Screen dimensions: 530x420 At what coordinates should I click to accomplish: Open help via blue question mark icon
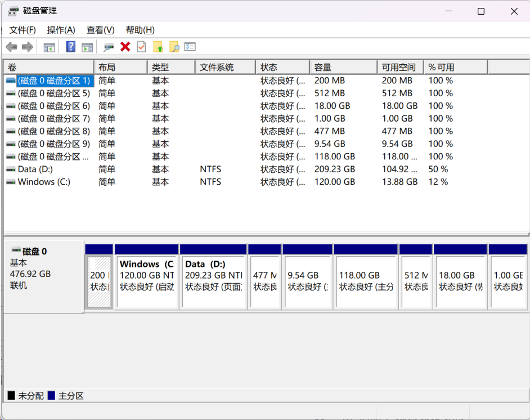(x=71, y=47)
